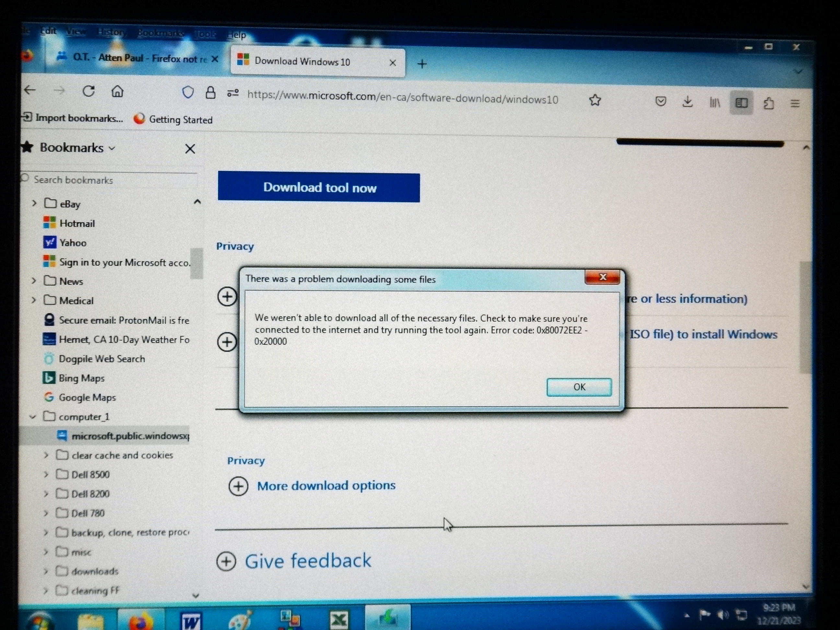The width and height of the screenshot is (840, 630).
Task: Open a new tab with the plus button
Action: tap(422, 64)
